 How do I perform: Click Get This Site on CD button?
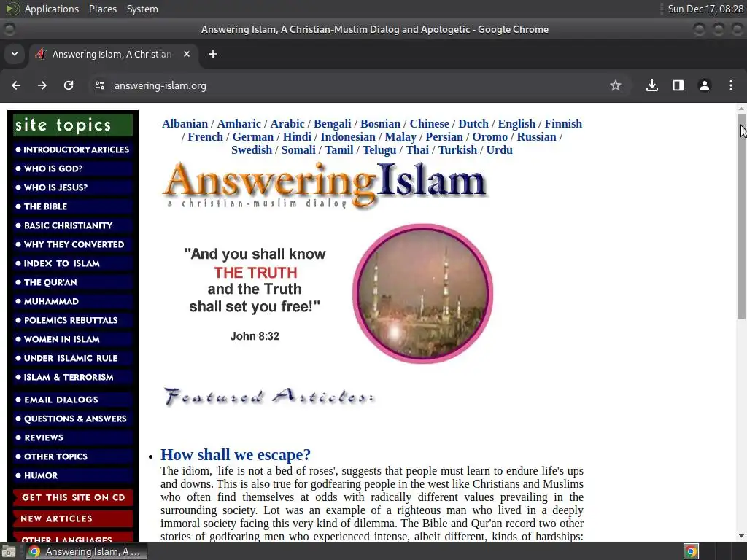click(73, 497)
